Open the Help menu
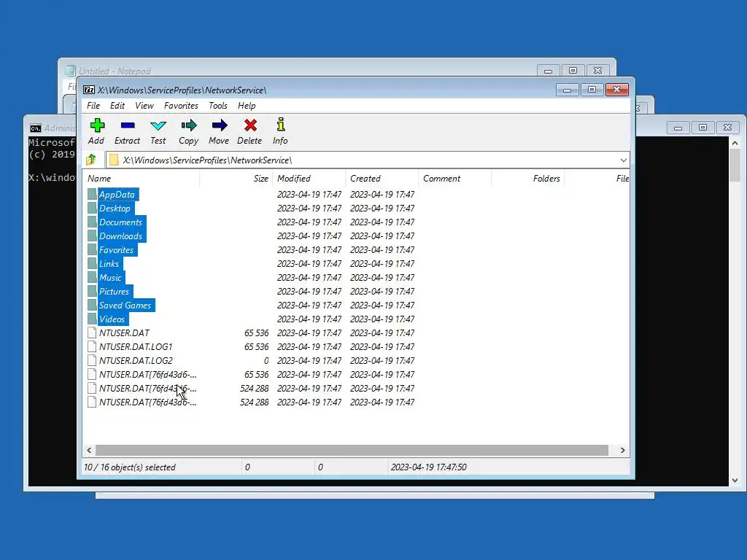 (x=247, y=106)
